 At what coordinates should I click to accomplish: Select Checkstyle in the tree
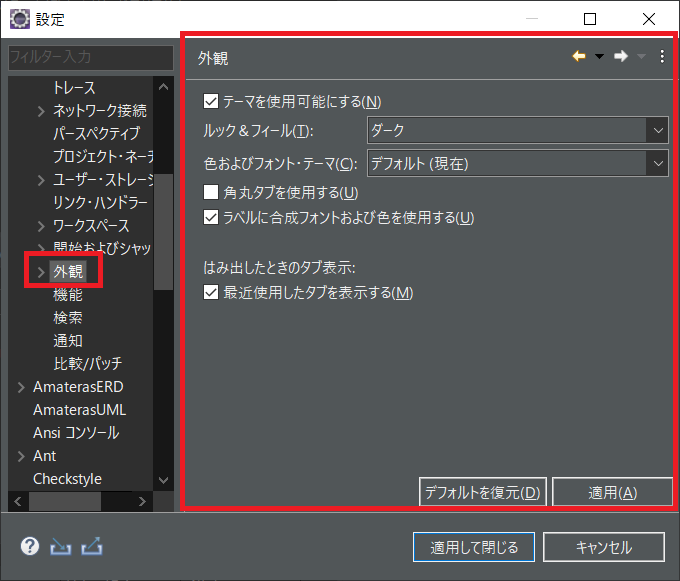pyautogui.click(x=67, y=479)
